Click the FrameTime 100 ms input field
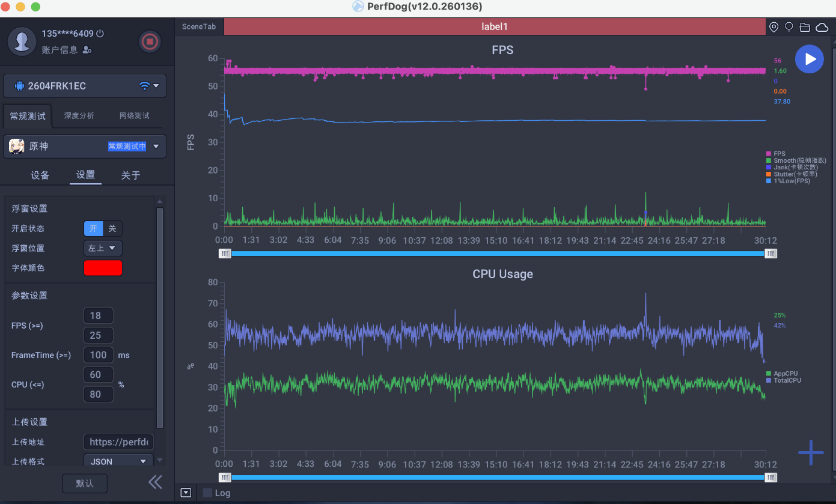The image size is (836, 504). [x=98, y=355]
